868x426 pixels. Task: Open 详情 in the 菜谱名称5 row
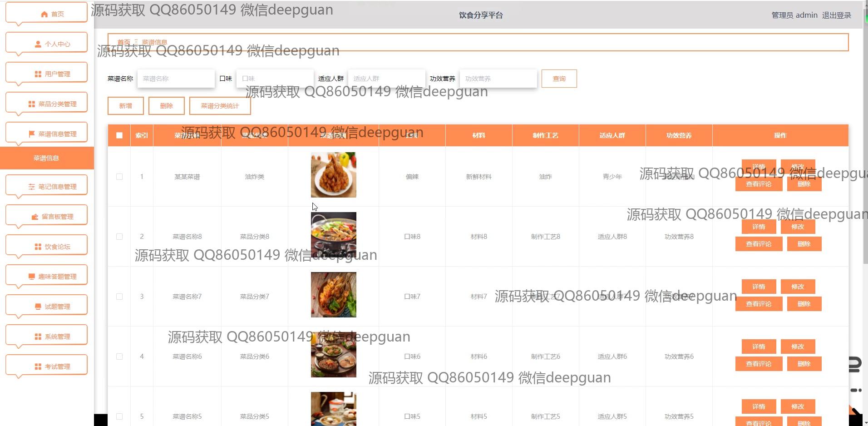[x=759, y=406]
